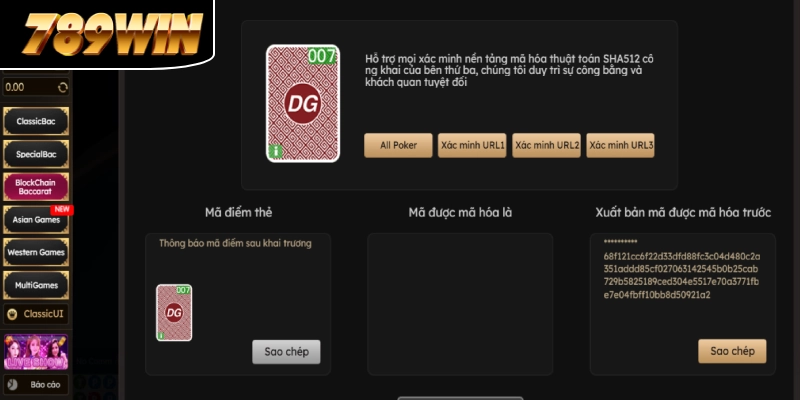This screenshot has width=800, height=400.
Task: Click the balance refresh icon beside 0.00
Action: point(63,87)
